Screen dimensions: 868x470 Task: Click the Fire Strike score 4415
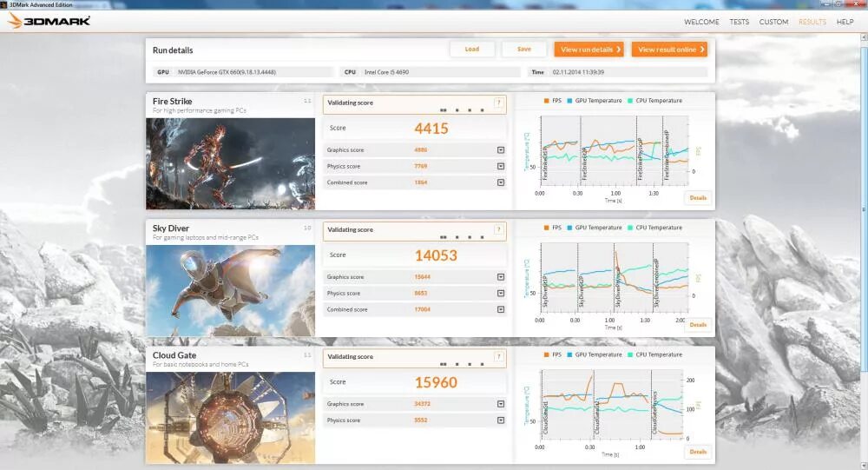(x=431, y=129)
